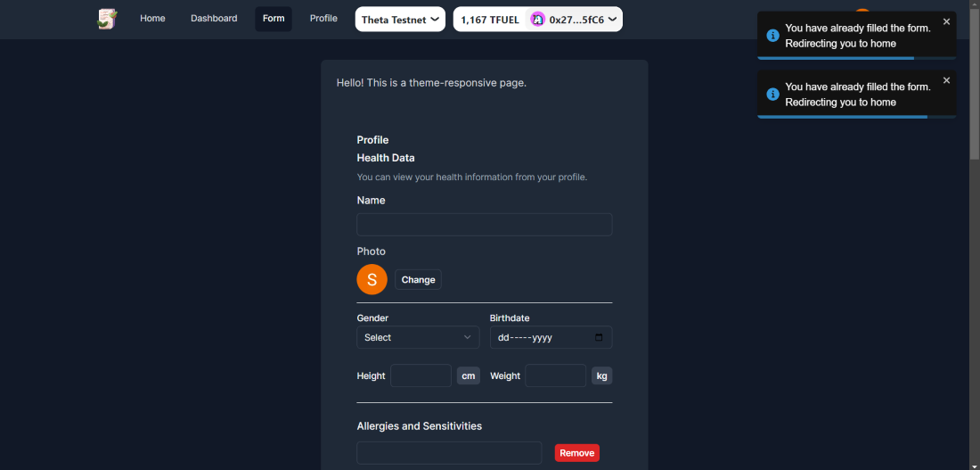Open the Gender select dropdown
The height and width of the screenshot is (470, 980).
[x=418, y=338]
